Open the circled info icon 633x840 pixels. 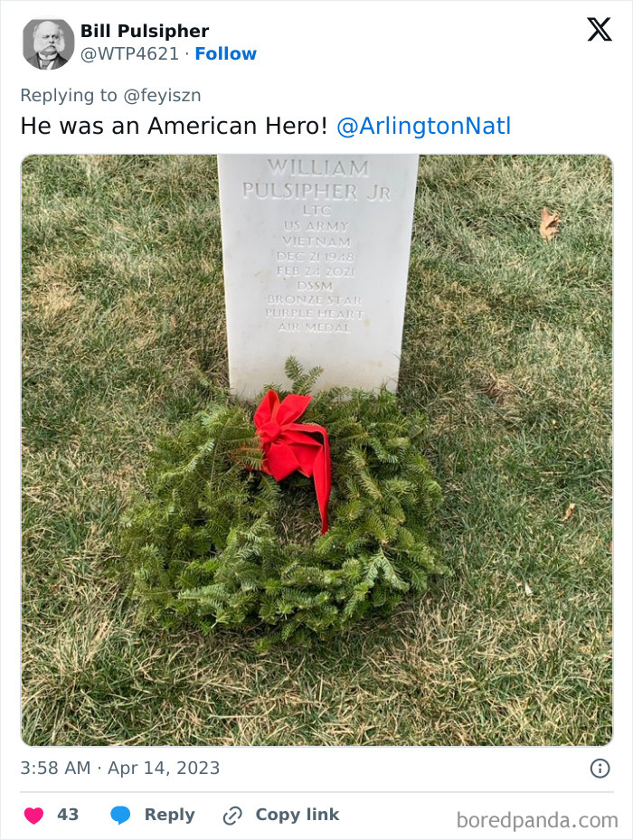(x=600, y=769)
